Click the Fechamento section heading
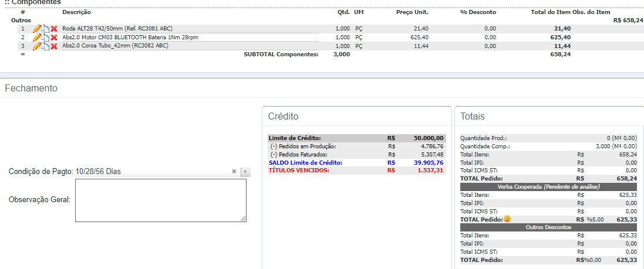Viewport: 644px width, 269px height. click(x=31, y=88)
